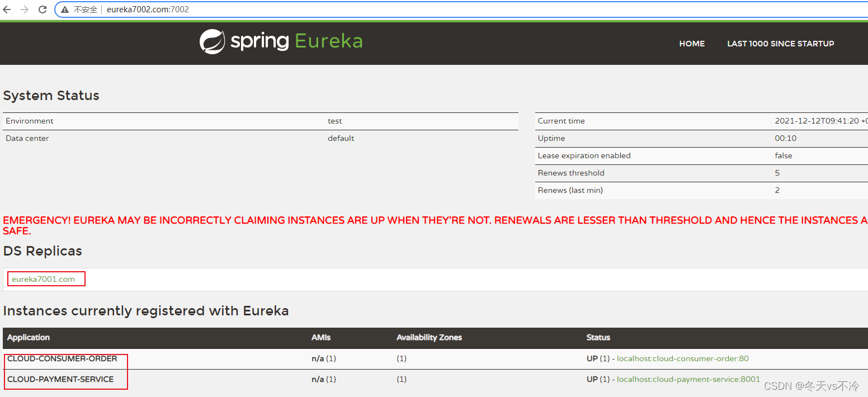Image resolution: width=868 pixels, height=397 pixels.
Task: Click the Spring Eureka logo
Action: (x=281, y=41)
